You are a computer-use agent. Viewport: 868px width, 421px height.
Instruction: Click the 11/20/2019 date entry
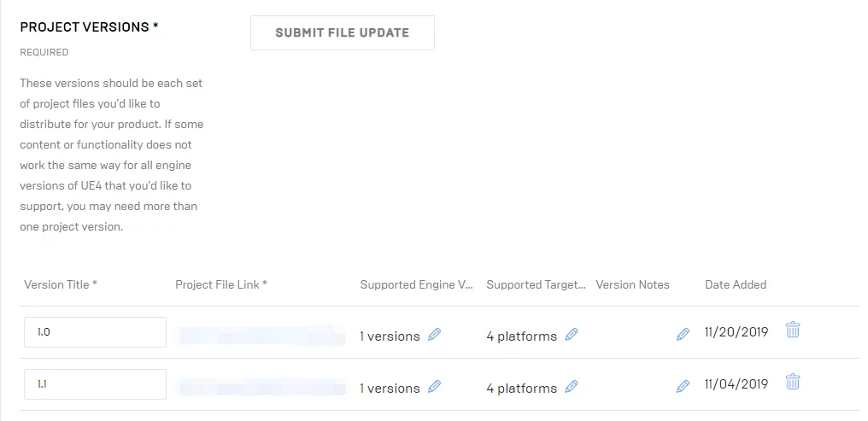736,332
